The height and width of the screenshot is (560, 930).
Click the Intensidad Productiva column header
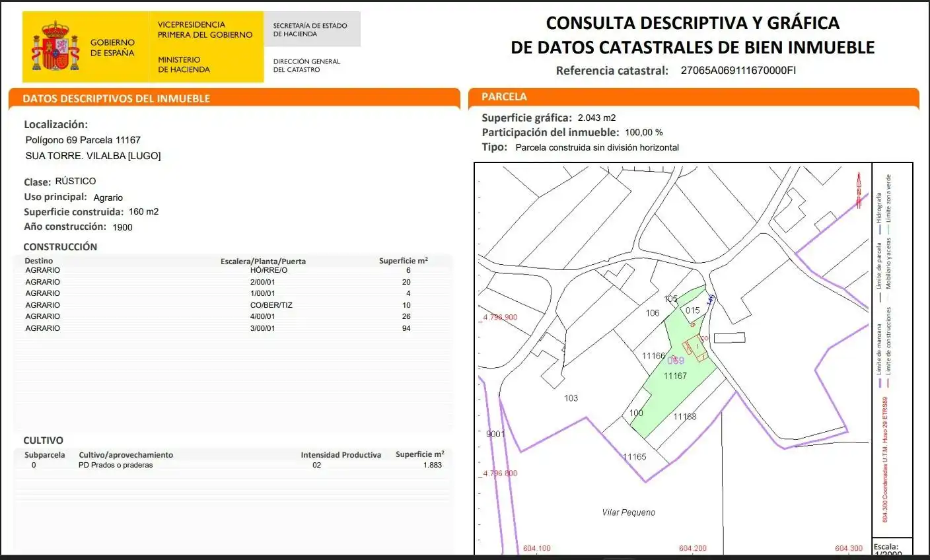click(341, 455)
